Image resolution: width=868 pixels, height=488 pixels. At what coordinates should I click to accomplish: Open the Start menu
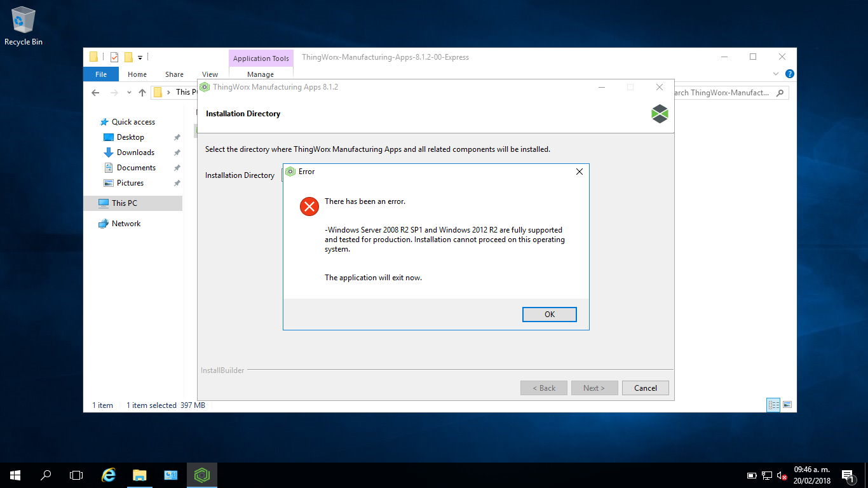(14, 475)
